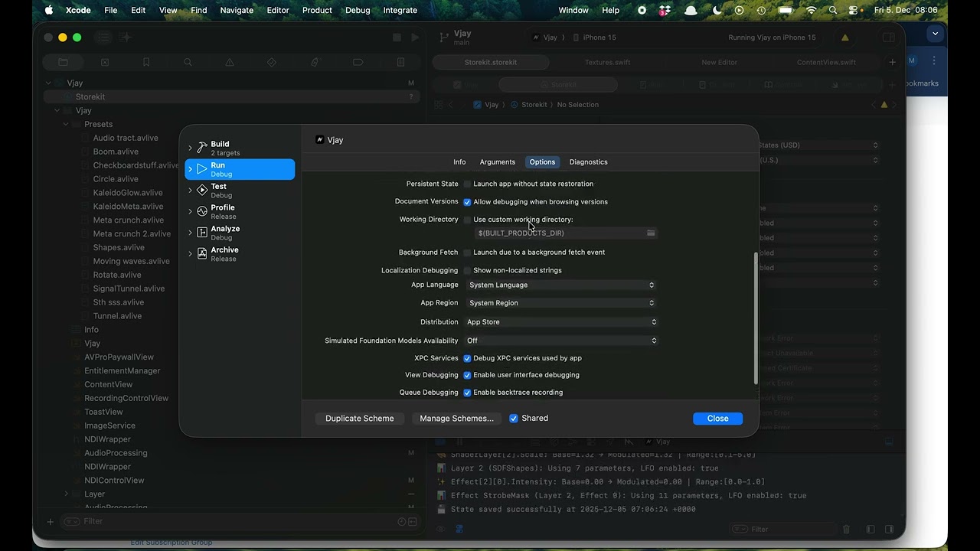
Task: Select the Profile scheme action icon
Action: [202, 211]
